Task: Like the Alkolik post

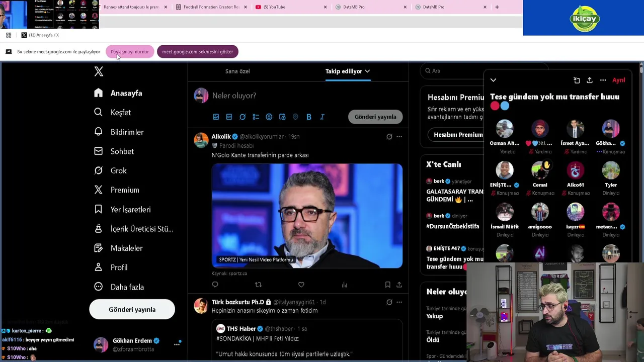Action: point(301,285)
